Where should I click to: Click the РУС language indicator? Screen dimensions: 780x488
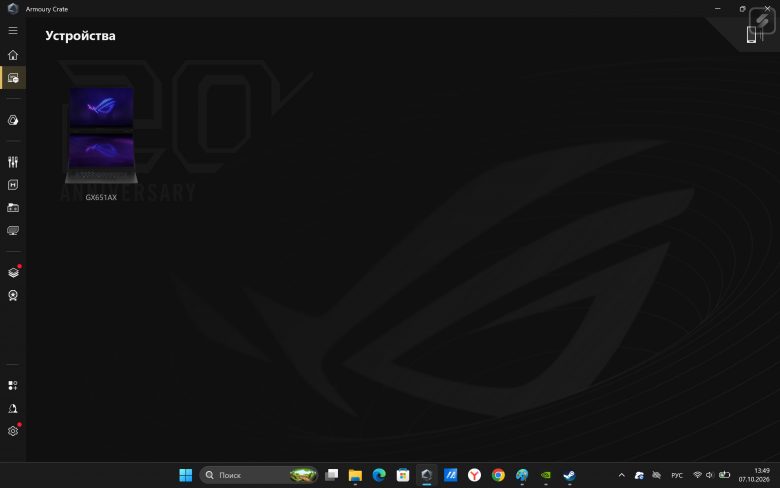(677, 476)
